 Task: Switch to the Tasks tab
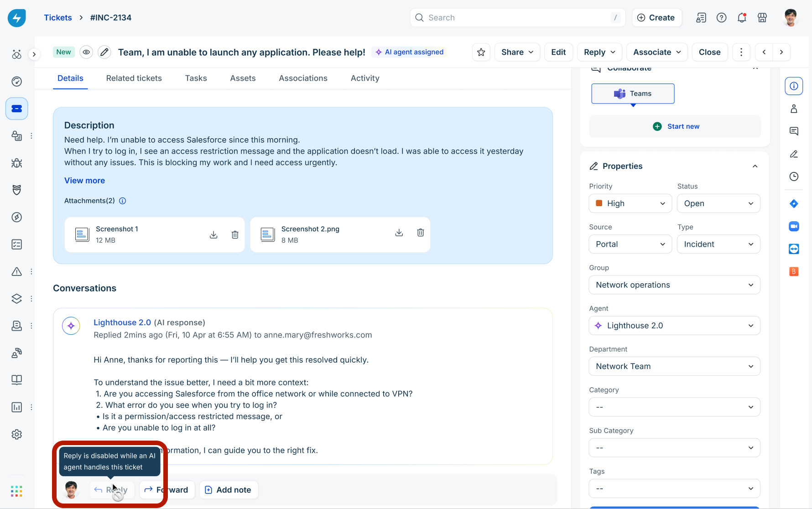pos(196,78)
